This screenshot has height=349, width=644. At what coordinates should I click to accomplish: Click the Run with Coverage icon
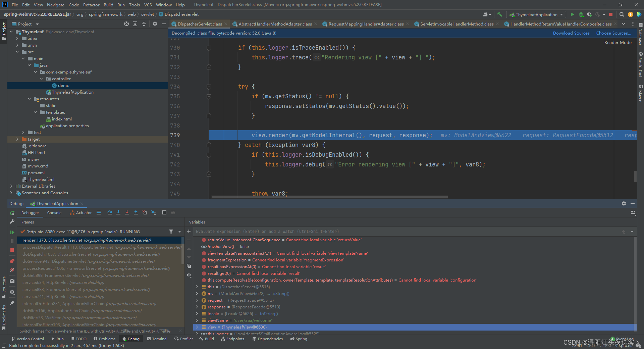point(589,14)
